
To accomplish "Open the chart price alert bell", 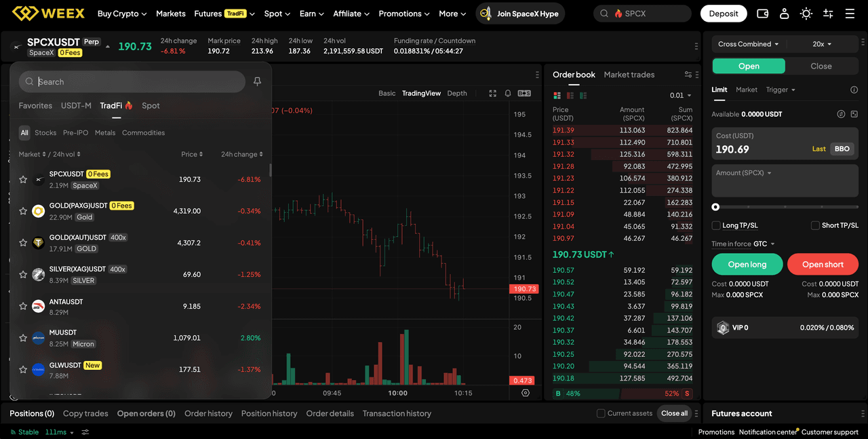I will pos(508,93).
